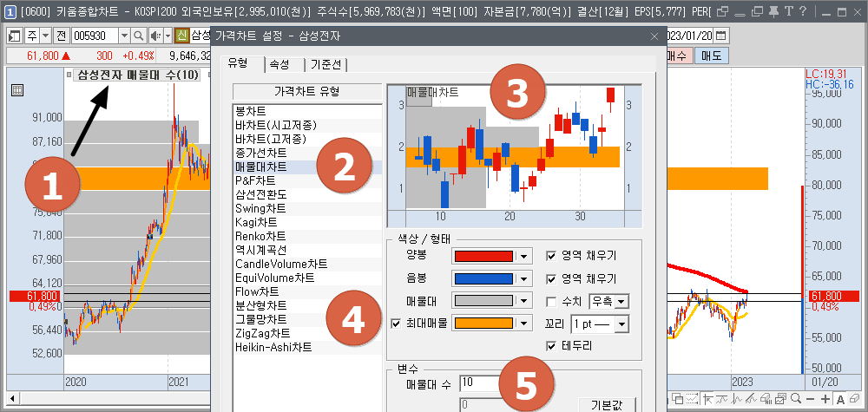Screen dimensions: 868x412
Task: Click the minus zoom-out icon
Action: coord(811,399)
